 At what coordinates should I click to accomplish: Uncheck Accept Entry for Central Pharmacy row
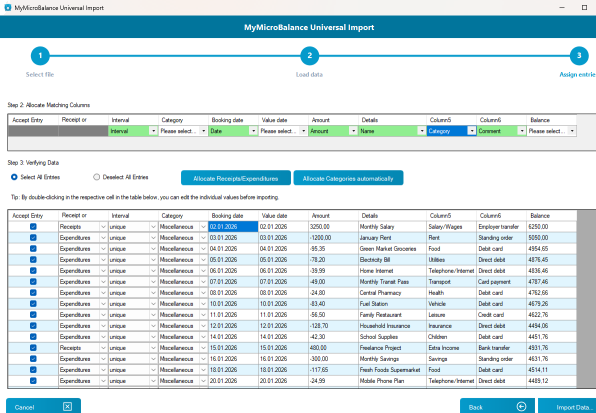click(x=33, y=293)
